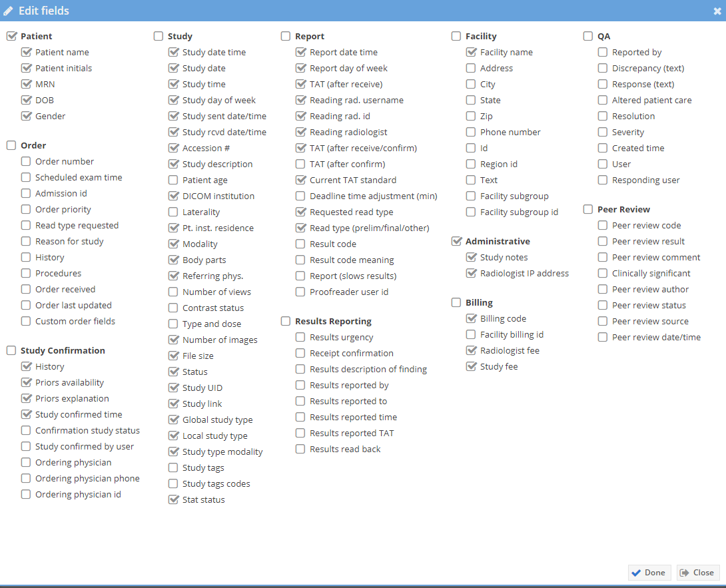The image size is (726, 588).
Task: Uncheck Requested read type
Action: point(301,212)
